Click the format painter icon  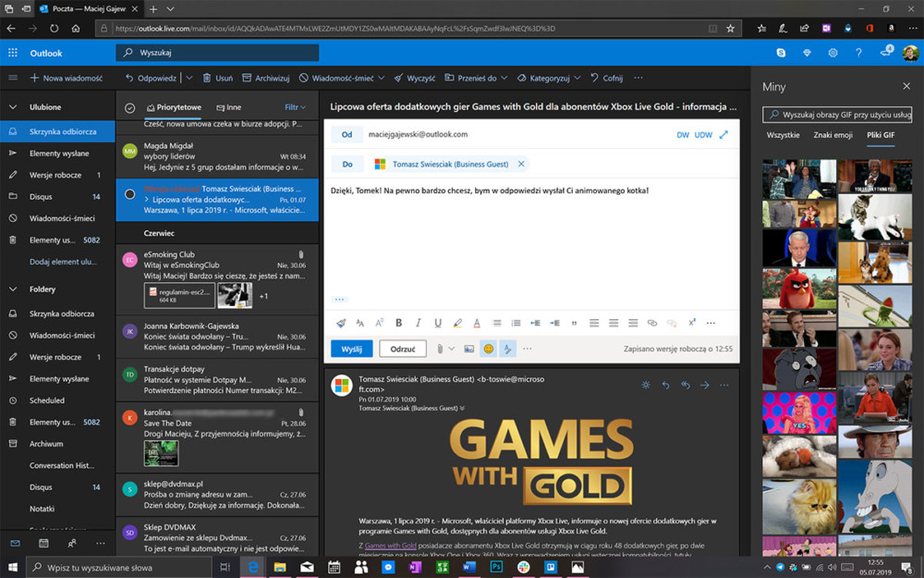341,323
